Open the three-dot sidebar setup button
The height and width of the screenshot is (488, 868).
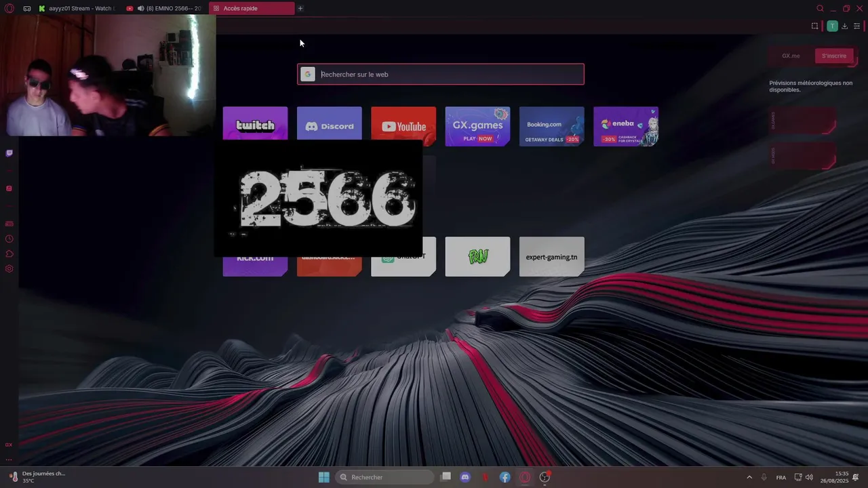click(x=9, y=459)
